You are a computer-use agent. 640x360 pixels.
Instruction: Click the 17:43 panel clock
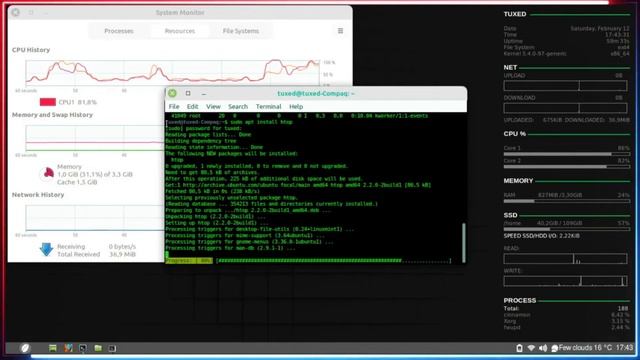(624, 348)
